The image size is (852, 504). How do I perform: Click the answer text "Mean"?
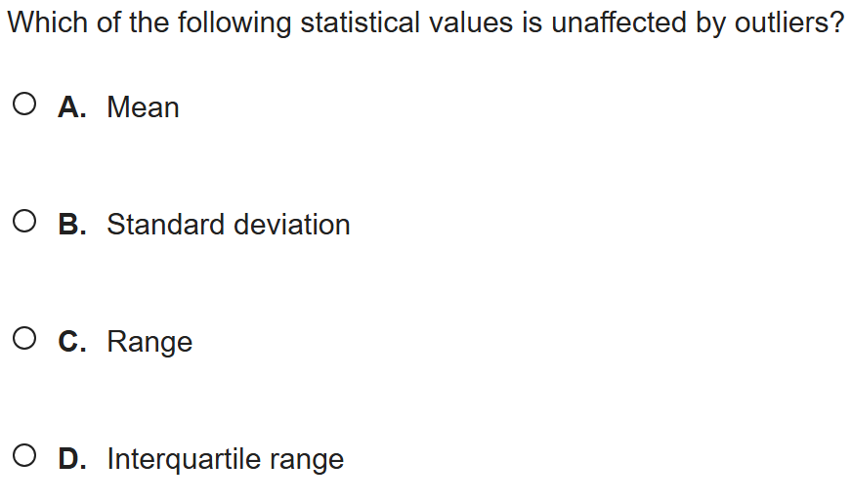pos(143,106)
